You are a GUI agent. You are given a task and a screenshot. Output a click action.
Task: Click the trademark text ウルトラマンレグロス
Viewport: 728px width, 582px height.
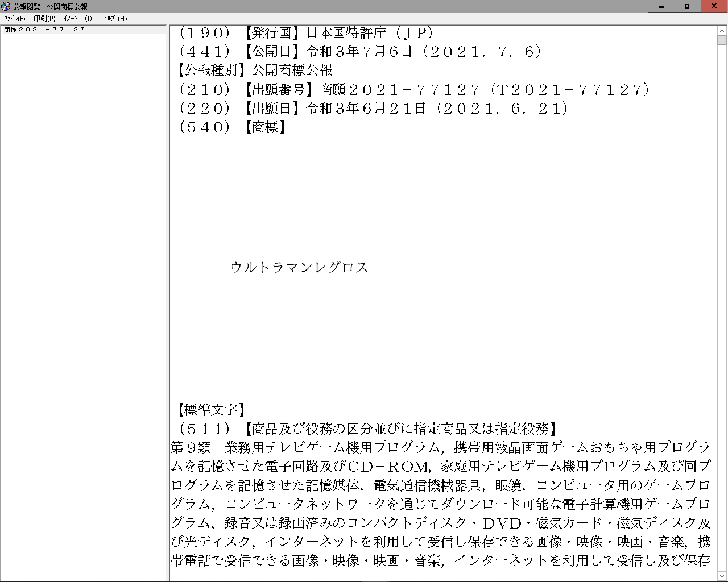[x=299, y=267]
